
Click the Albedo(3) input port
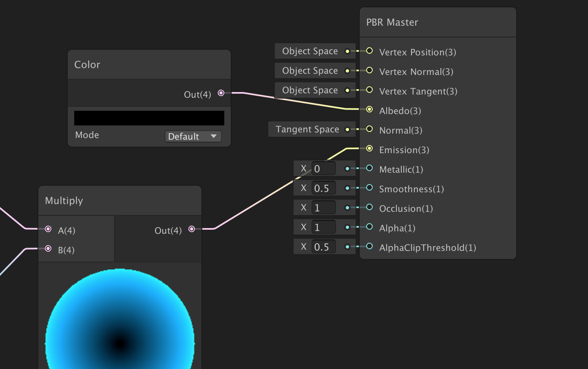(x=369, y=109)
